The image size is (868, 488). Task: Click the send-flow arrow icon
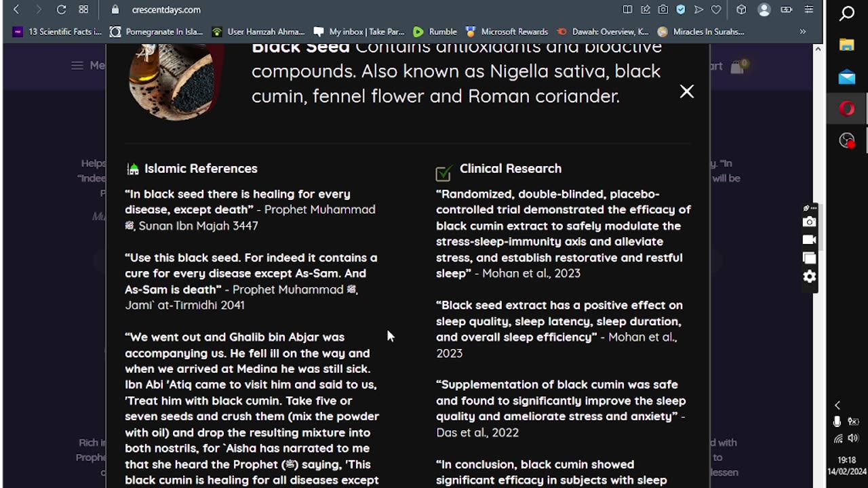pyautogui.click(x=698, y=9)
